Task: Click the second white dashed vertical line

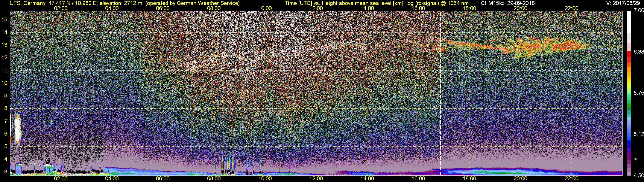Action: (x=440, y=93)
